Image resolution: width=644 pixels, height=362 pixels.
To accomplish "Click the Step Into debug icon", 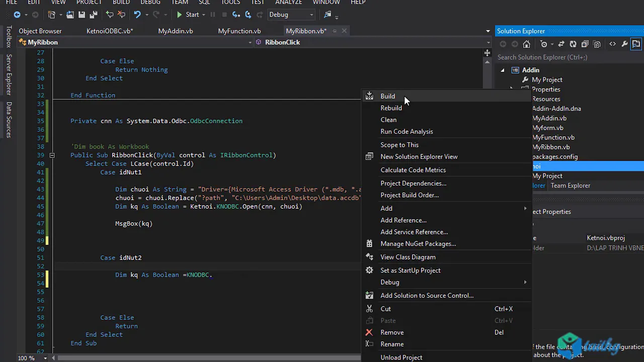I will 235,15.
